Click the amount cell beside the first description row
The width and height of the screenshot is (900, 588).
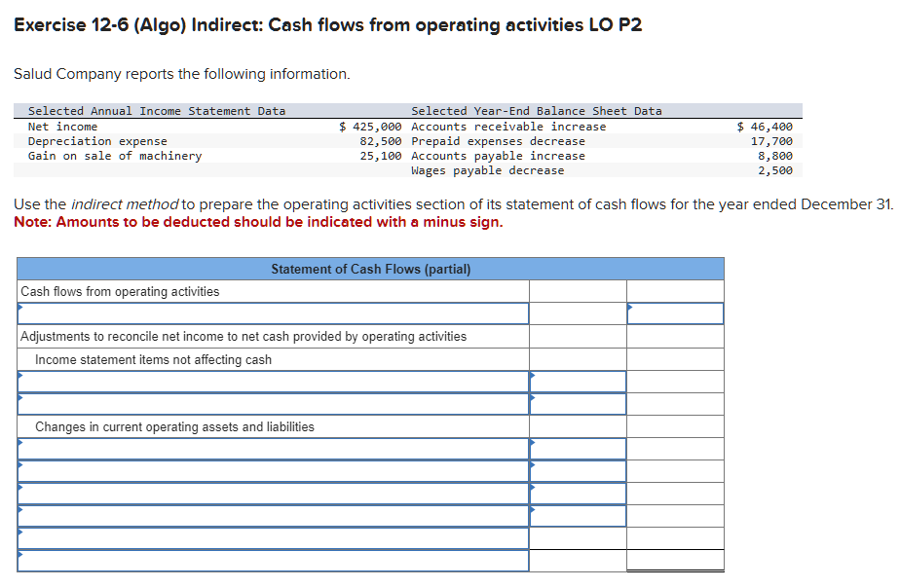point(674,313)
